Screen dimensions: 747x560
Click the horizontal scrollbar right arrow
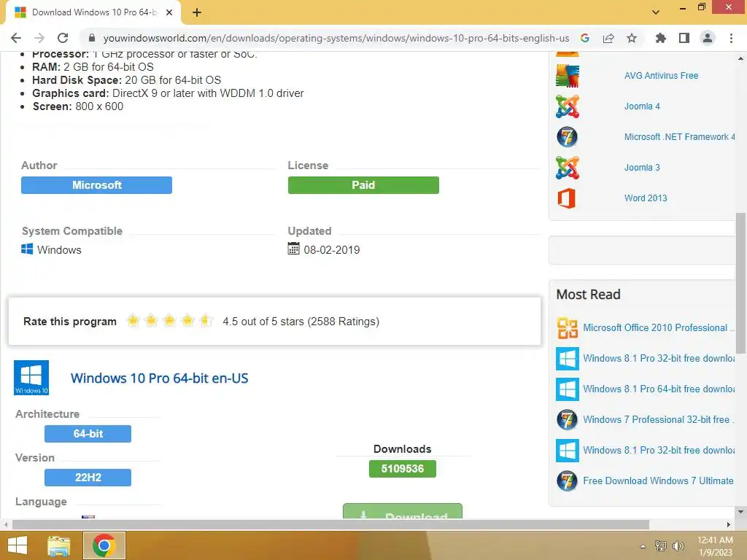point(729,525)
